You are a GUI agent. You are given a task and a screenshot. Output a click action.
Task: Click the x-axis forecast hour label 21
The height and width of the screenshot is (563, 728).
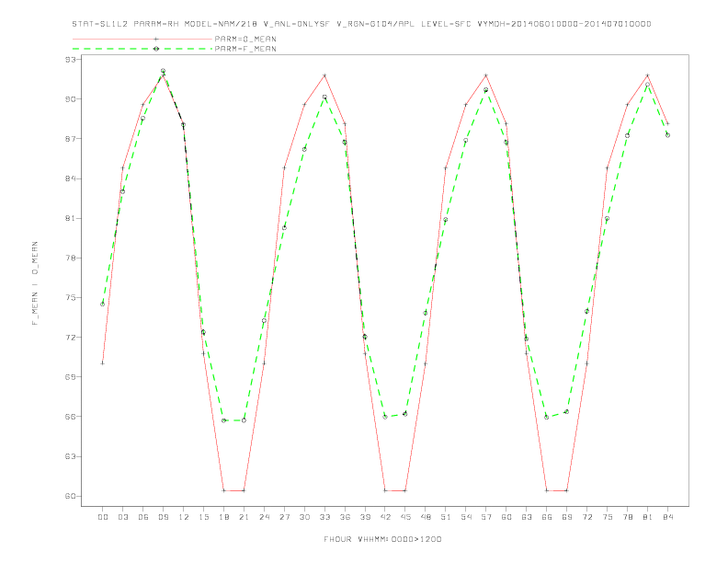coord(244,517)
